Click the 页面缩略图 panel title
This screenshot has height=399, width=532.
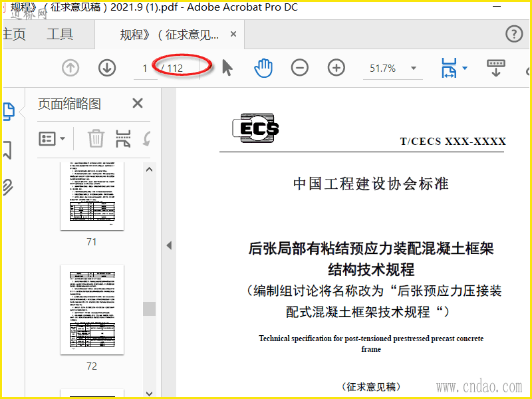pos(69,104)
